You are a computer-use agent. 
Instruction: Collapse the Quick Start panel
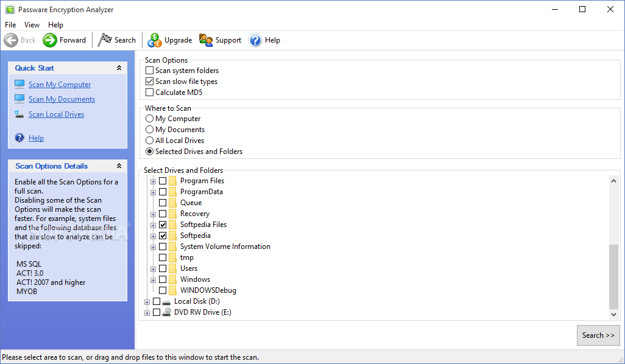(119, 68)
